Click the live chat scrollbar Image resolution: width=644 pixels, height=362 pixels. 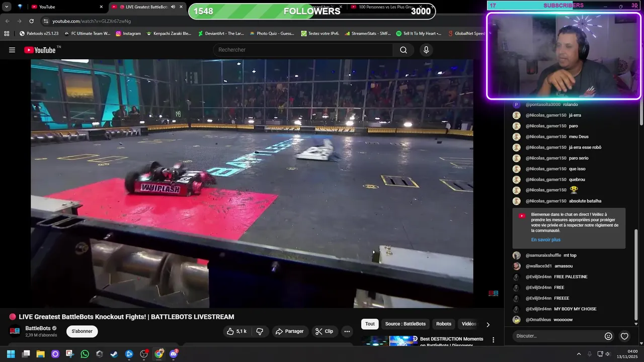point(636,274)
